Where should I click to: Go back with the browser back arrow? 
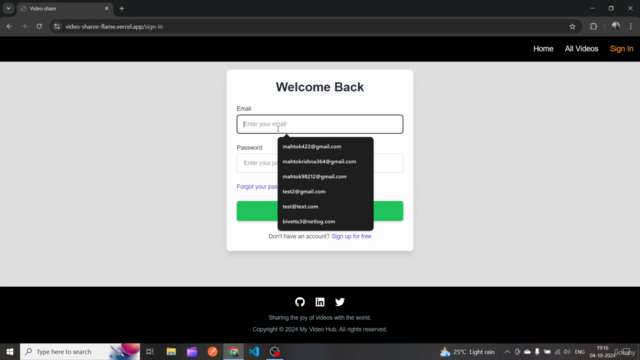tap(9, 27)
